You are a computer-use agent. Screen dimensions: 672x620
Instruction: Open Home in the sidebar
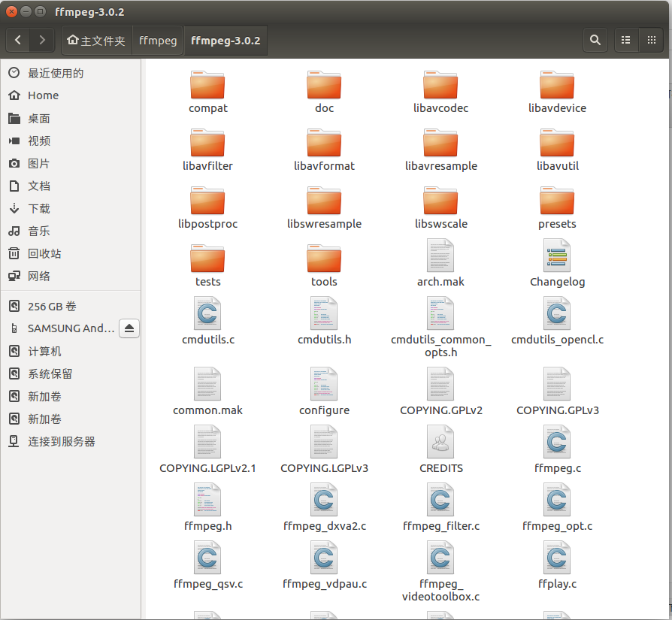(71, 95)
